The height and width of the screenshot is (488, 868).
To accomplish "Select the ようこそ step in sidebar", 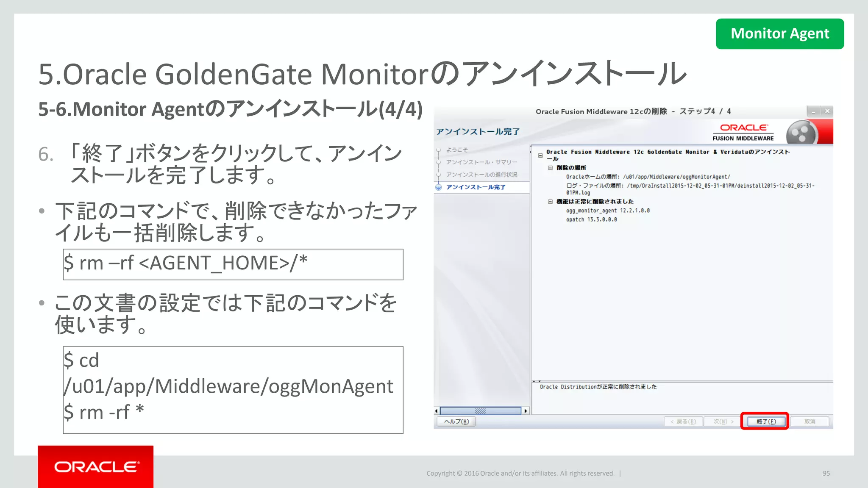I will click(x=457, y=150).
